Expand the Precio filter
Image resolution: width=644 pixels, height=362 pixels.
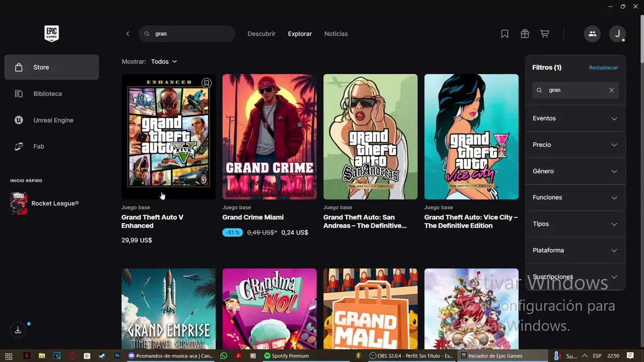[575, 145]
